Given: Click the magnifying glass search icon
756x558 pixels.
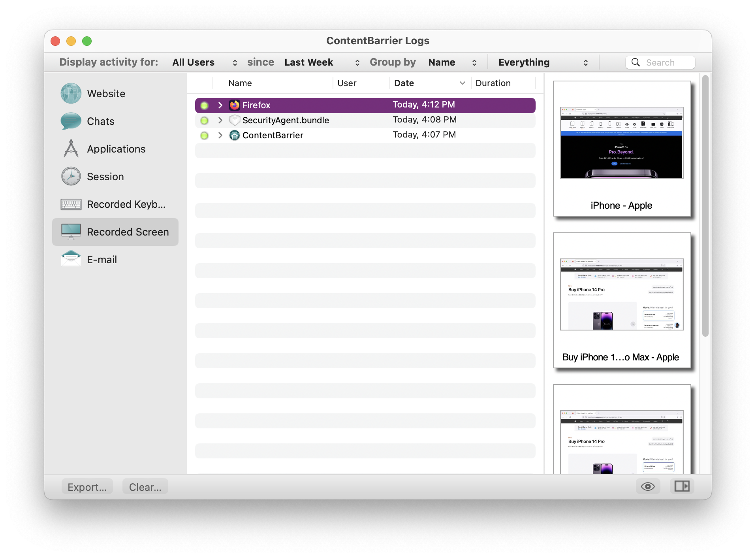Looking at the screenshot, I should pos(636,62).
